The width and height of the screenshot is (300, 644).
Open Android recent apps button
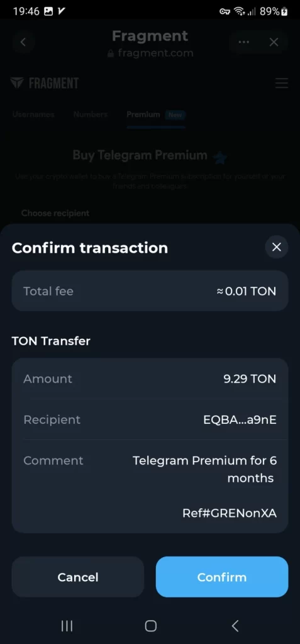67,626
